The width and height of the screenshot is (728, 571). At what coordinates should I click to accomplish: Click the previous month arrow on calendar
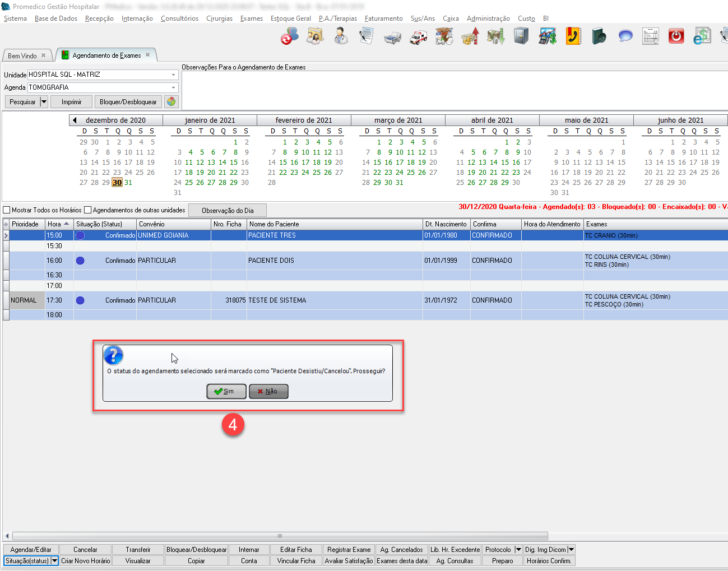point(75,120)
